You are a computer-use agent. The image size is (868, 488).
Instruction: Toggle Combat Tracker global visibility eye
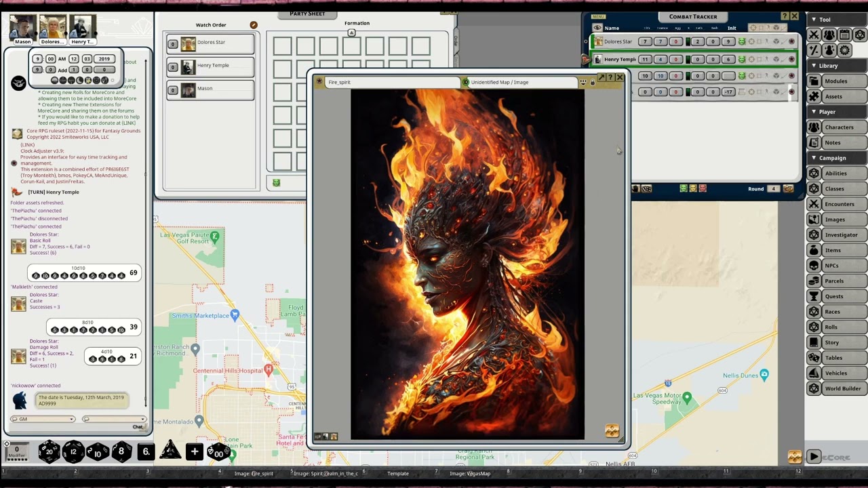pyautogui.click(x=597, y=28)
